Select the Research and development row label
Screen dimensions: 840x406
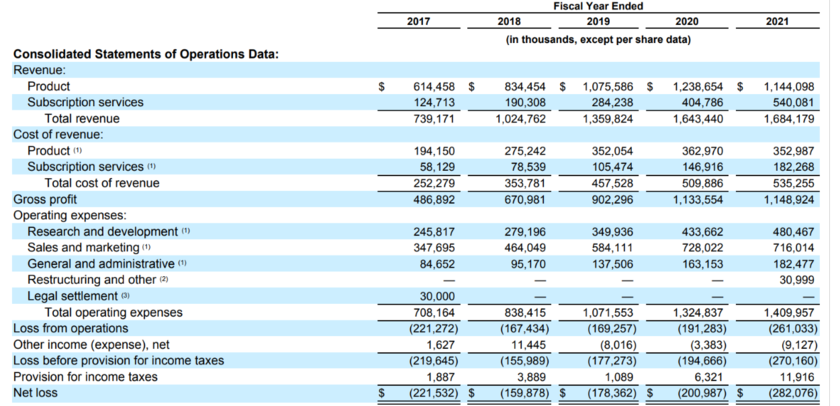point(102,231)
